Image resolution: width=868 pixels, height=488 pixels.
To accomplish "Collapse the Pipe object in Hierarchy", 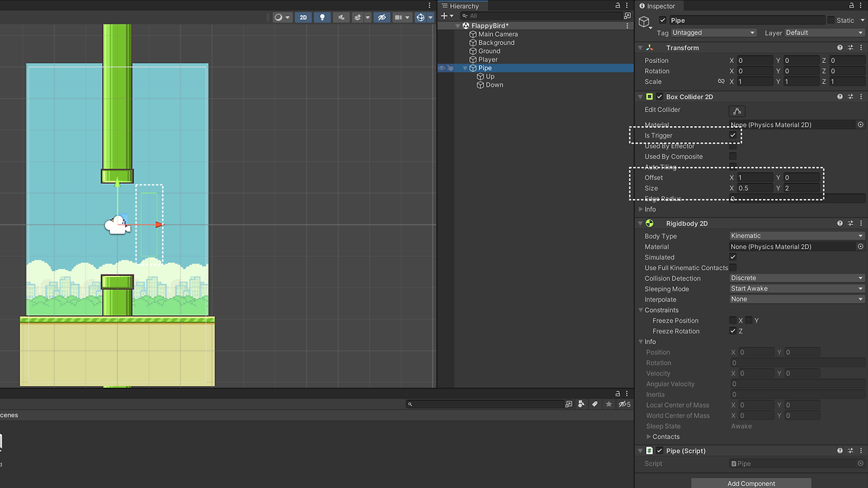I will pos(465,68).
